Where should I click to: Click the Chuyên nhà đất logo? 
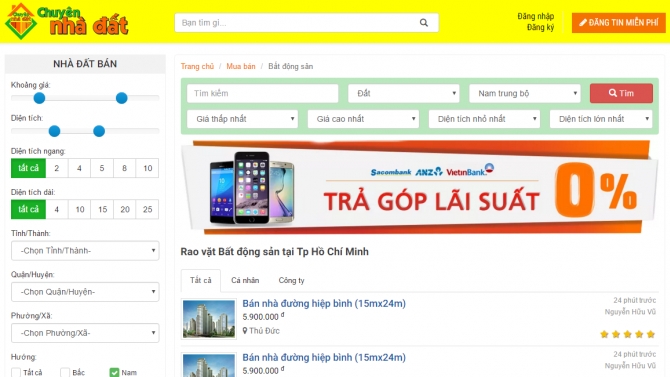(x=66, y=21)
